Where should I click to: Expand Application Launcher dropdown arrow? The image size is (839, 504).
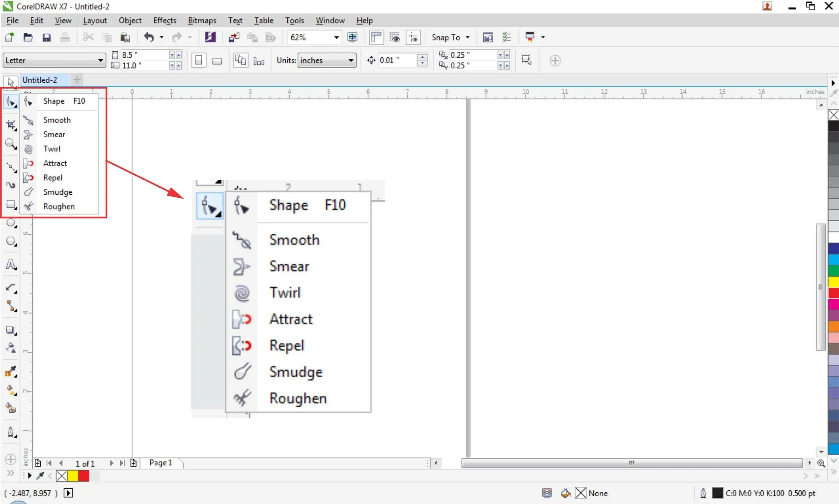(x=543, y=37)
